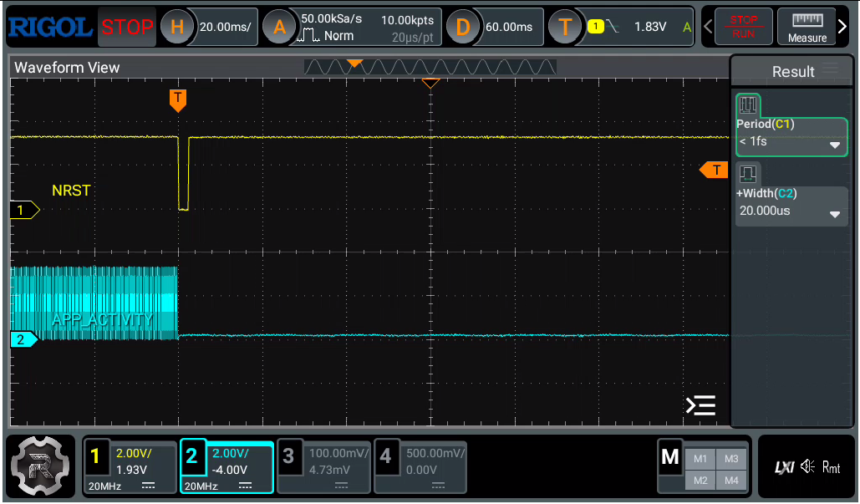860x504 pixels.
Task: Select channel 2 20MHz bandwidth limit label
Action: coord(201,486)
